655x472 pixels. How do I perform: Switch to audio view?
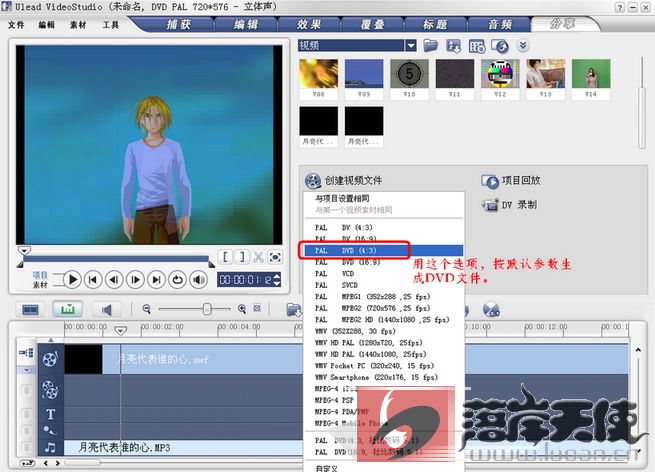point(107,310)
